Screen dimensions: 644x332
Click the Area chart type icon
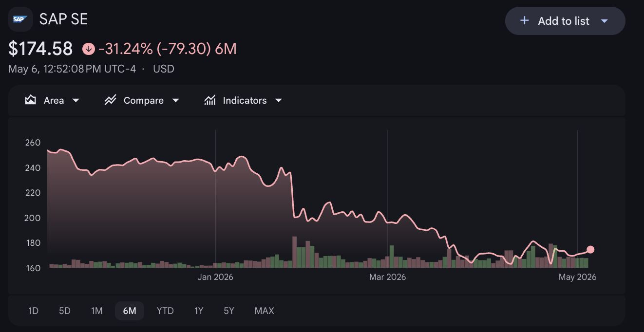(31, 100)
